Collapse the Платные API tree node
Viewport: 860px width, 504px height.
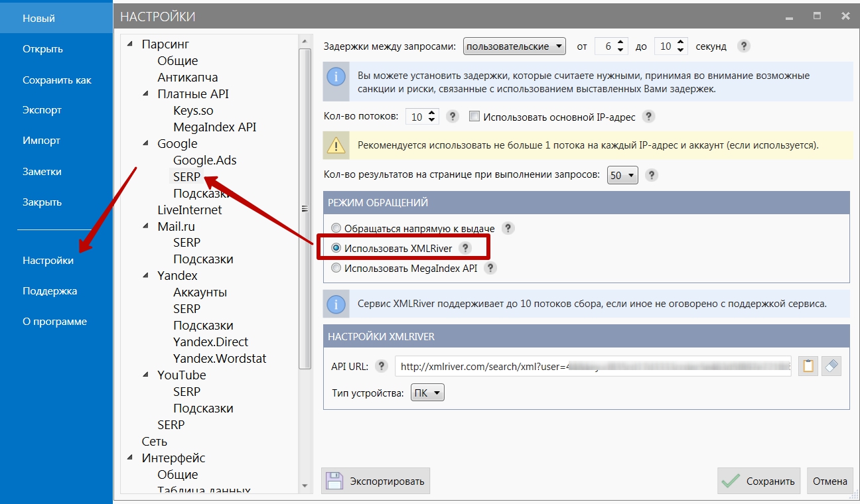pos(146,94)
